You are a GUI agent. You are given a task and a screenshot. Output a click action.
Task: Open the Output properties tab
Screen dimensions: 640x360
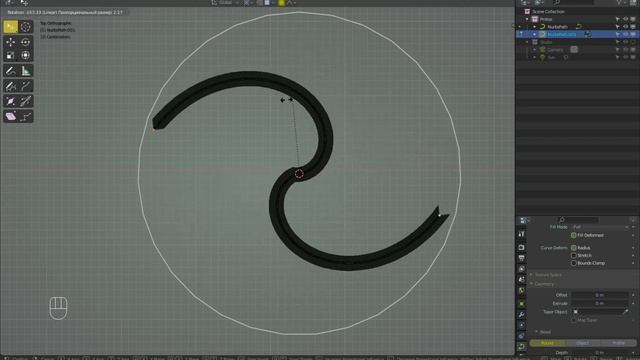(x=521, y=258)
